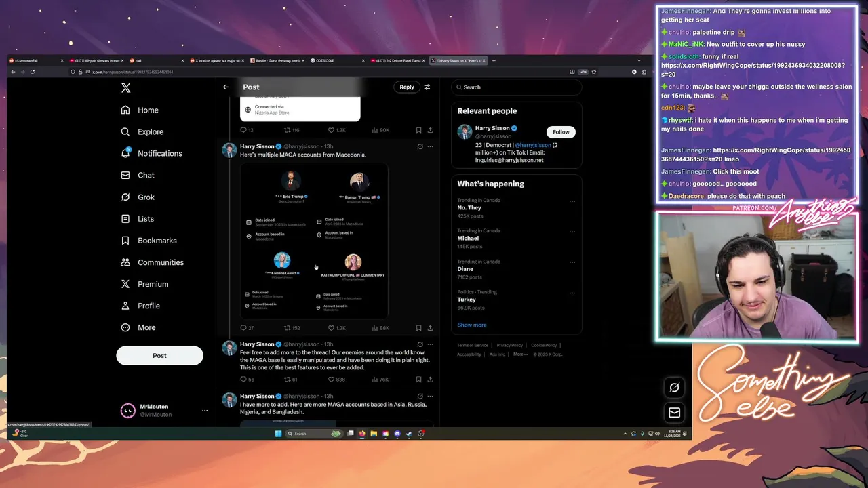The image size is (868, 488).
Task: Open a new browser tab
Action: pyautogui.click(x=494, y=60)
